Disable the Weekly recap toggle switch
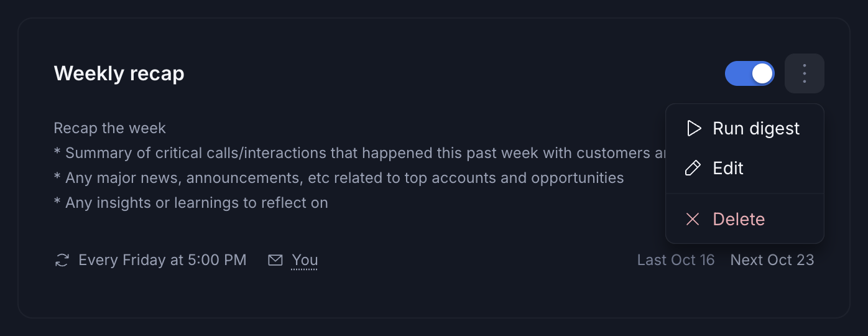Viewport: 868px width, 336px height. 750,73
